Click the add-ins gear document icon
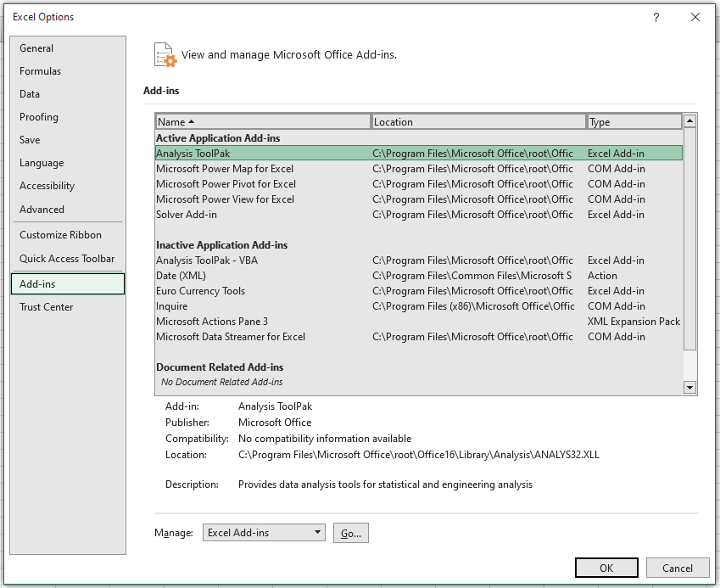The image size is (720, 588). [x=165, y=55]
